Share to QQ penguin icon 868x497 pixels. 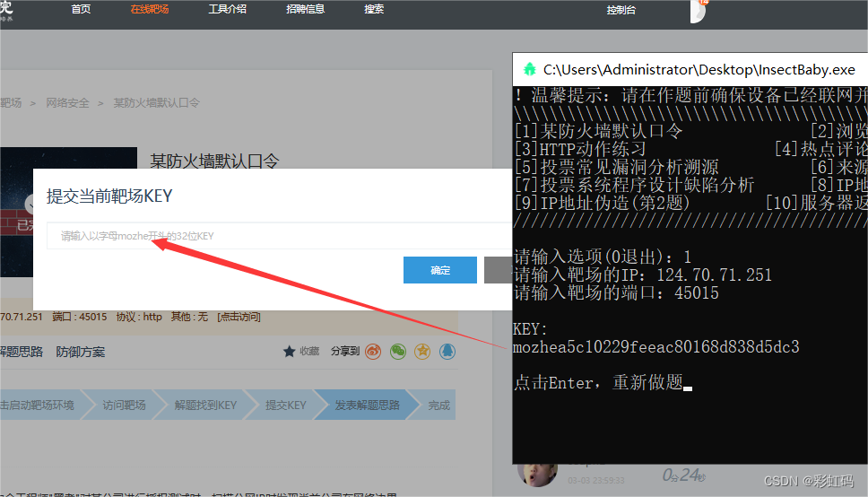click(x=447, y=352)
